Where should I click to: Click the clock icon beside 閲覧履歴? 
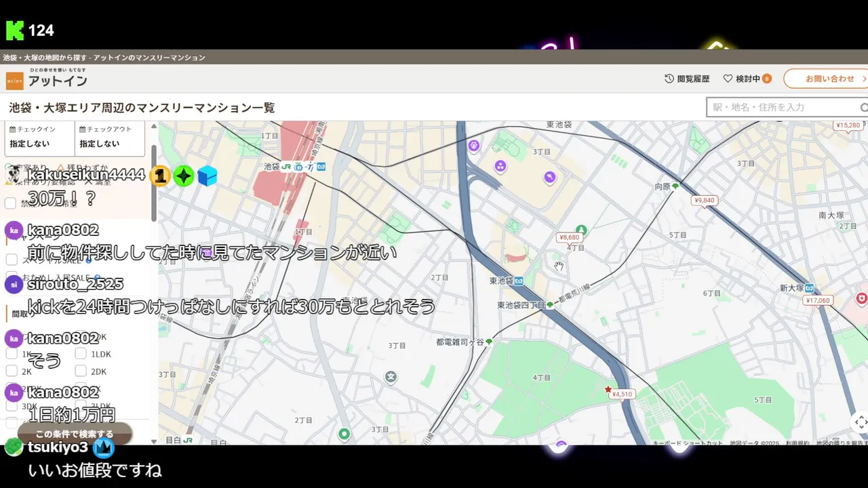(669, 79)
